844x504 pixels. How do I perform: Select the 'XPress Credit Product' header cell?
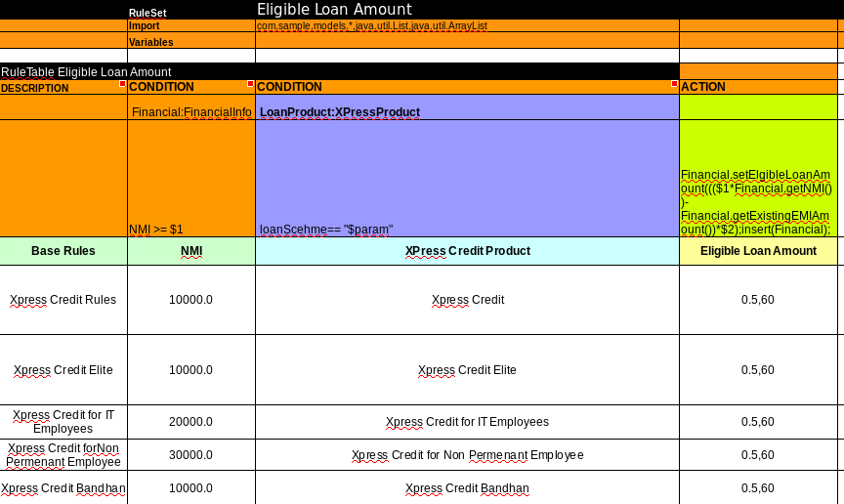click(x=467, y=251)
